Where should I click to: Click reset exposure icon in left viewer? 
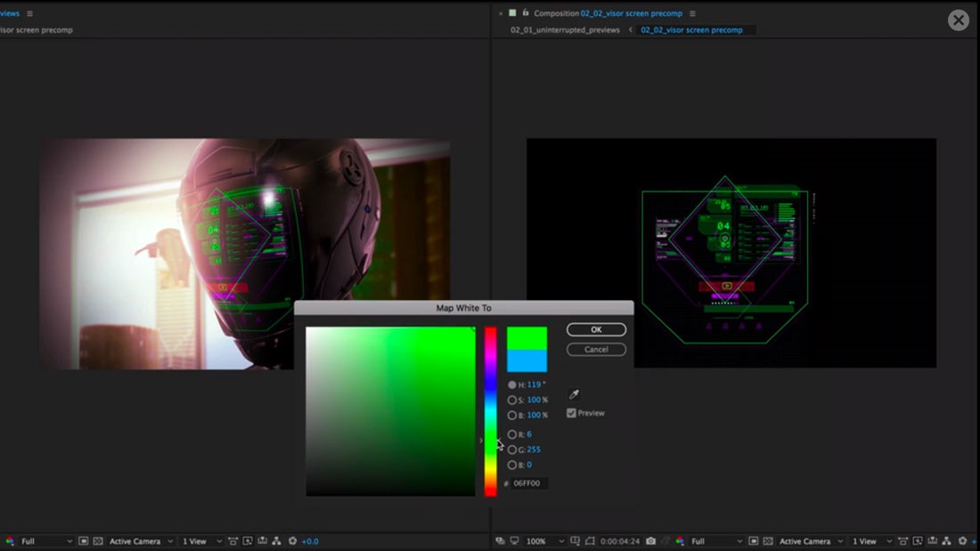[x=292, y=541]
